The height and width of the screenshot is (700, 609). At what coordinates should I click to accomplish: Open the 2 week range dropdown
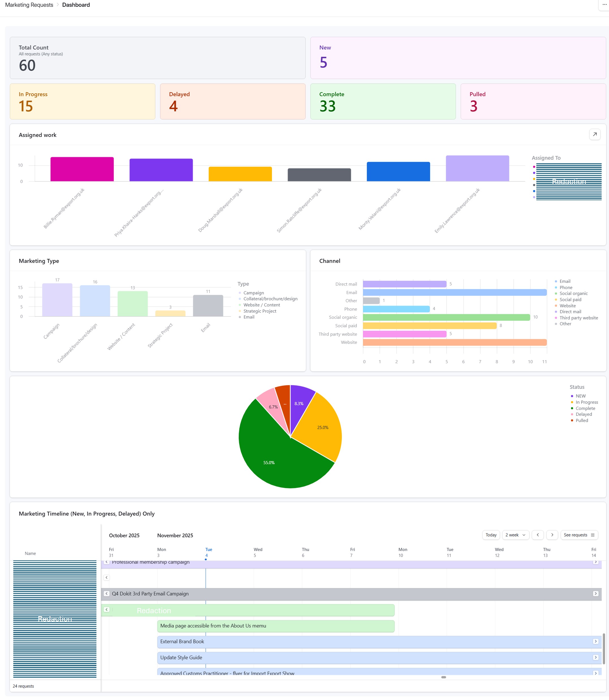(515, 535)
